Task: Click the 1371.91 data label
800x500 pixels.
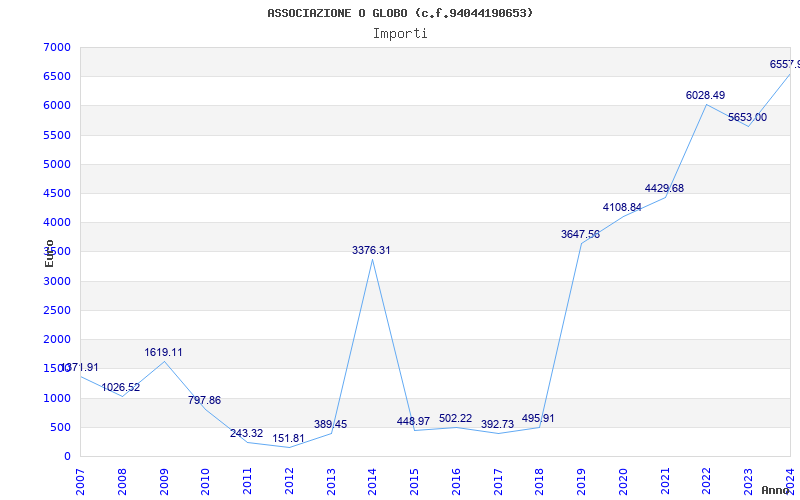Action: click(79, 367)
